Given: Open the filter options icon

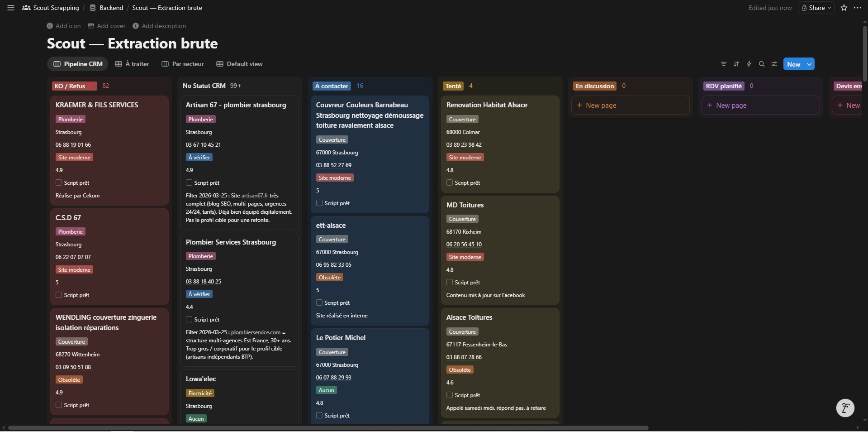Looking at the screenshot, I should tap(723, 64).
